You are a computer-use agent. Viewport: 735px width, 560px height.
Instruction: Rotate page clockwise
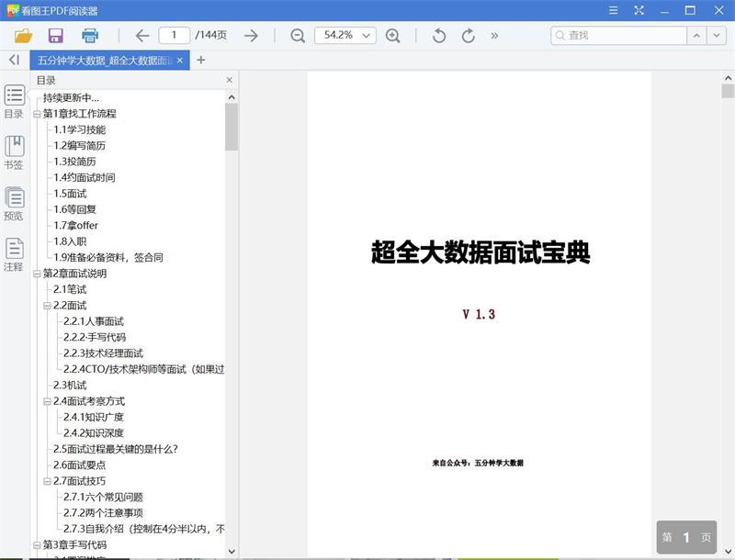pos(468,36)
